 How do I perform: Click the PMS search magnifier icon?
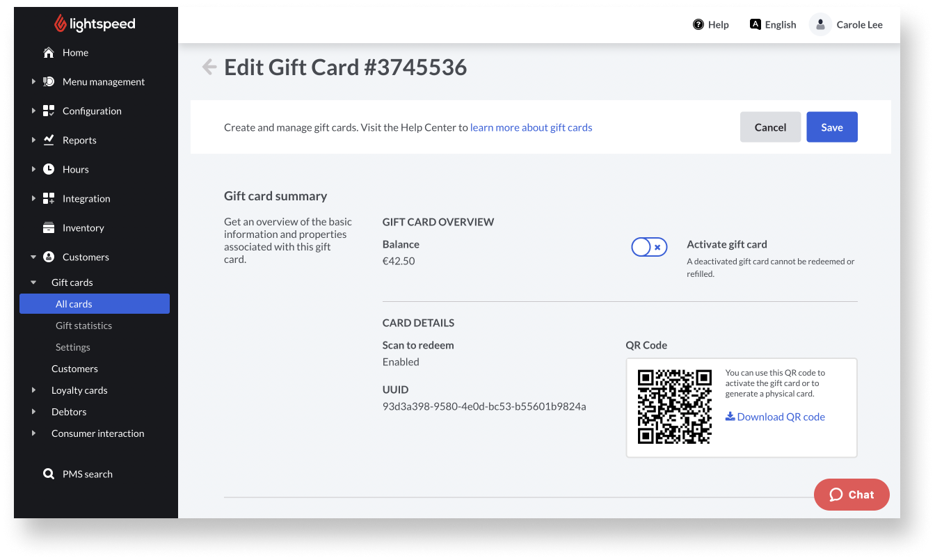pos(49,474)
